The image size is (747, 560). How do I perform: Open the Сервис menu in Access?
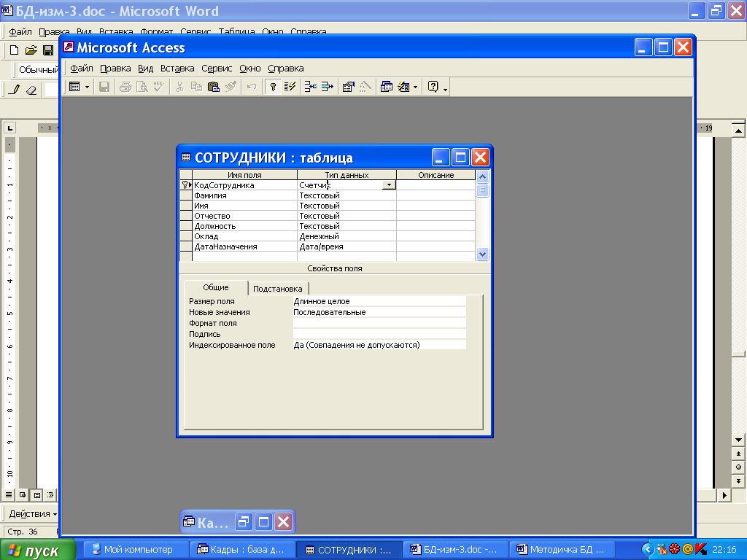click(217, 68)
